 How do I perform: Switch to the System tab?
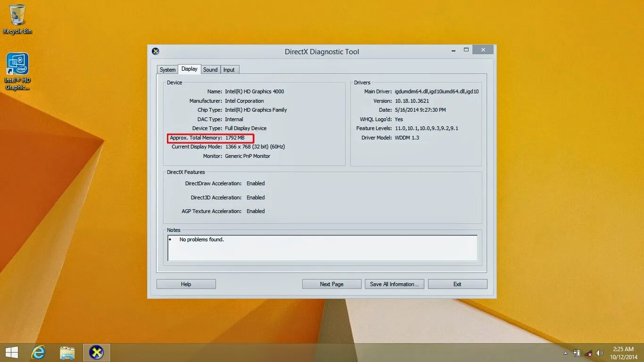(x=167, y=70)
